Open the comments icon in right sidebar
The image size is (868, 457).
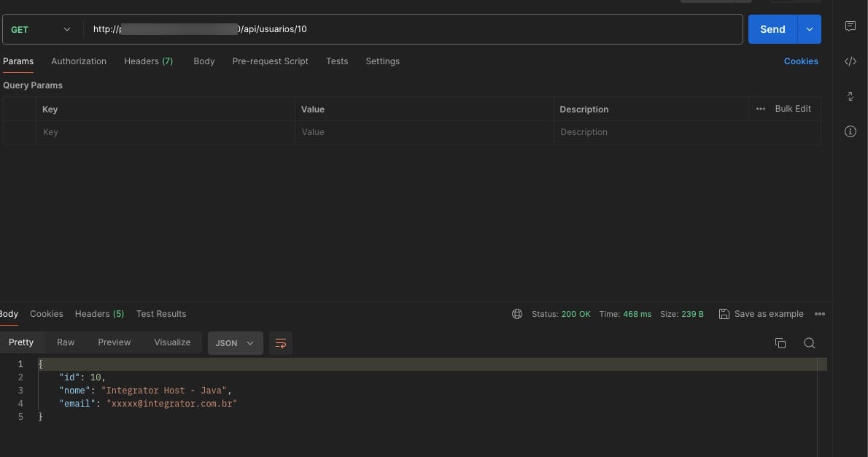(x=850, y=26)
